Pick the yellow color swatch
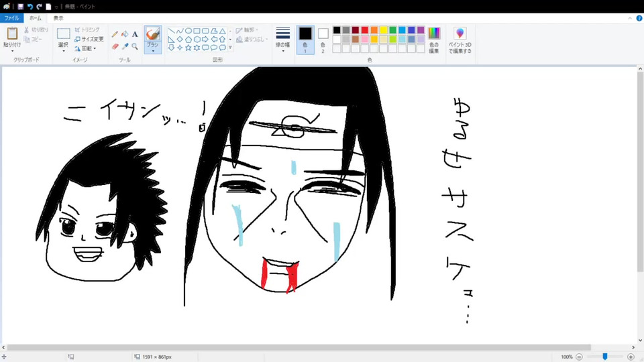 click(x=383, y=30)
